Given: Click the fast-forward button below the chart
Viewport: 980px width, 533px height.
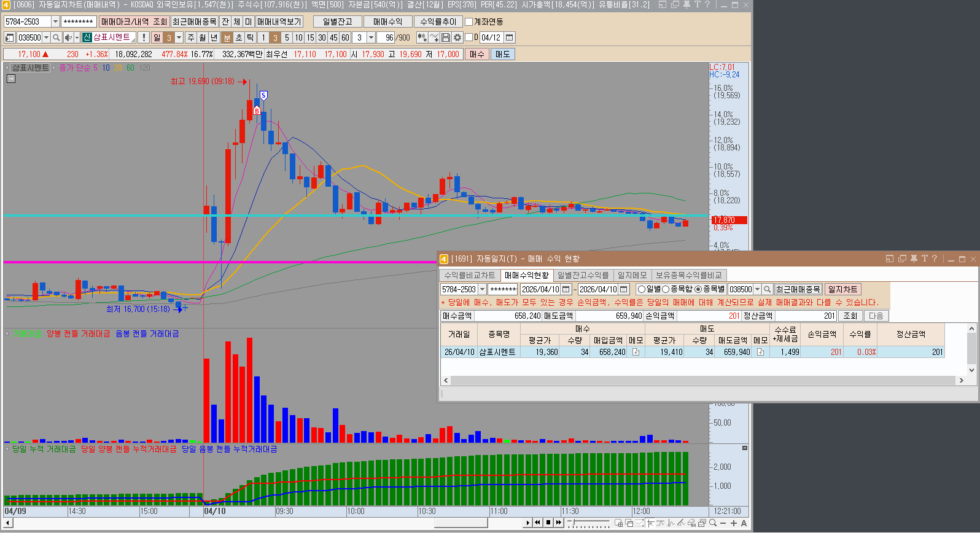Looking at the screenshot, I should click(x=558, y=523).
